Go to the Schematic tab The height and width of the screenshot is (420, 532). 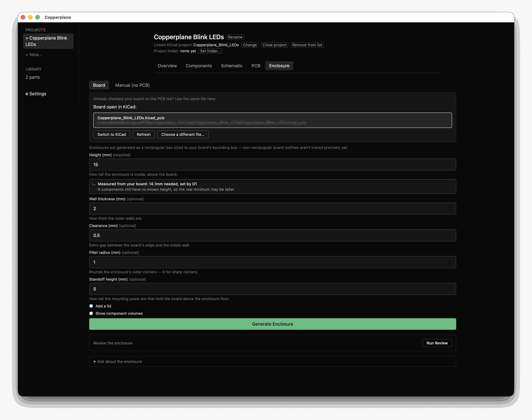pos(232,66)
